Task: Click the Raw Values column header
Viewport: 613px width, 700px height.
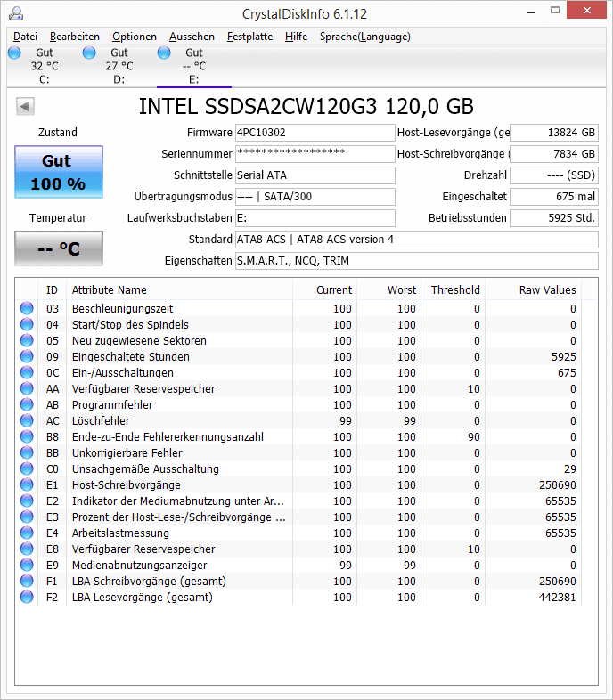Action: coord(547,290)
